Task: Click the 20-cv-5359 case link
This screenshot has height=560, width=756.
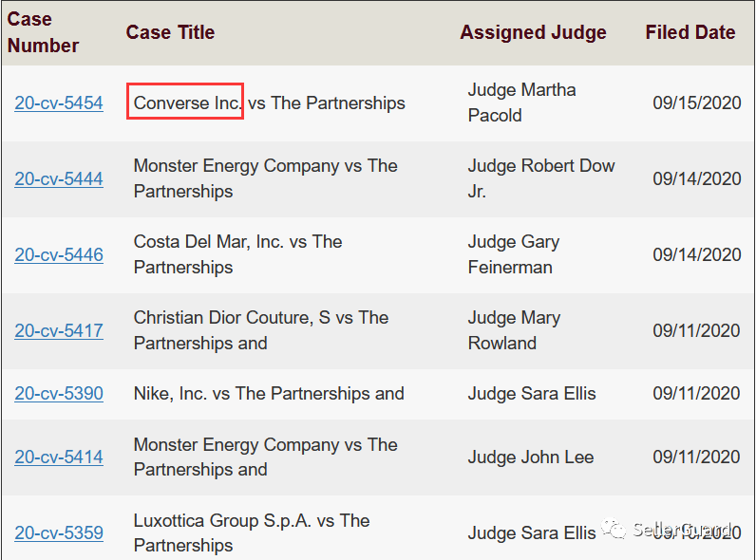Action: 59,532
